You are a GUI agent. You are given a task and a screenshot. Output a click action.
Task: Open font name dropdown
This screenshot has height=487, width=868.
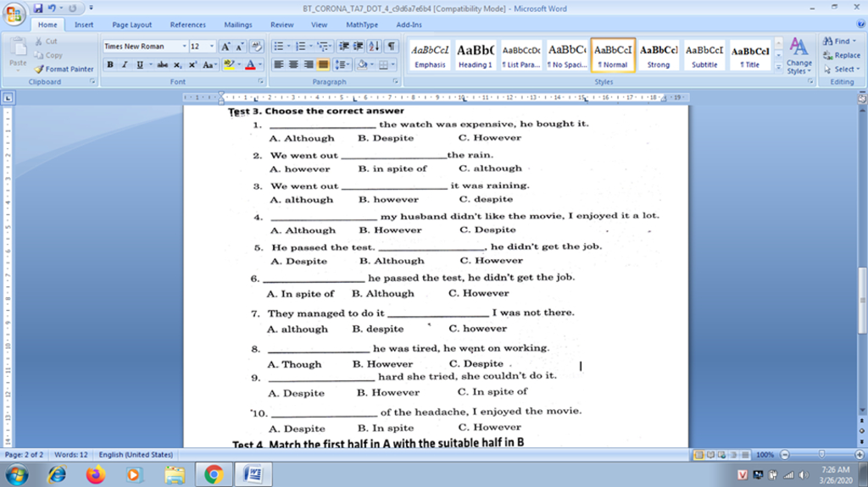point(184,47)
